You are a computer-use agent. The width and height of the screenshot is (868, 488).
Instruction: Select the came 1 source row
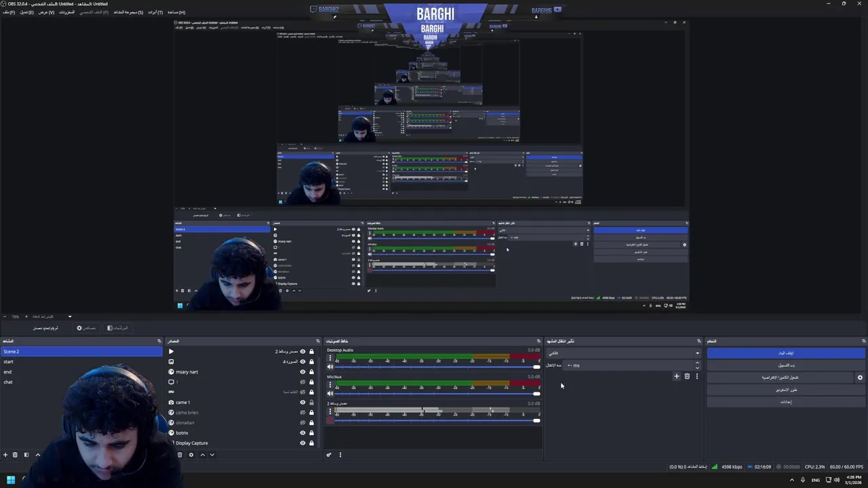click(x=243, y=402)
